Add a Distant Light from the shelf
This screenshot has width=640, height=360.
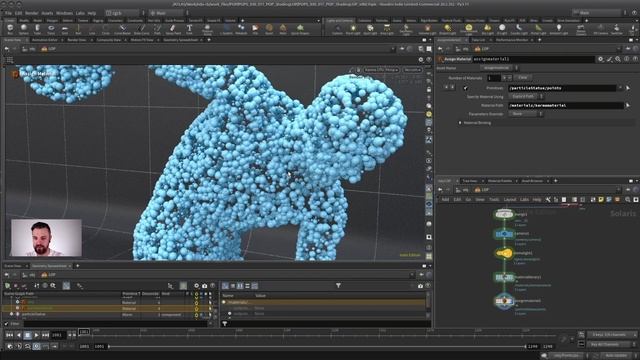coord(448,29)
